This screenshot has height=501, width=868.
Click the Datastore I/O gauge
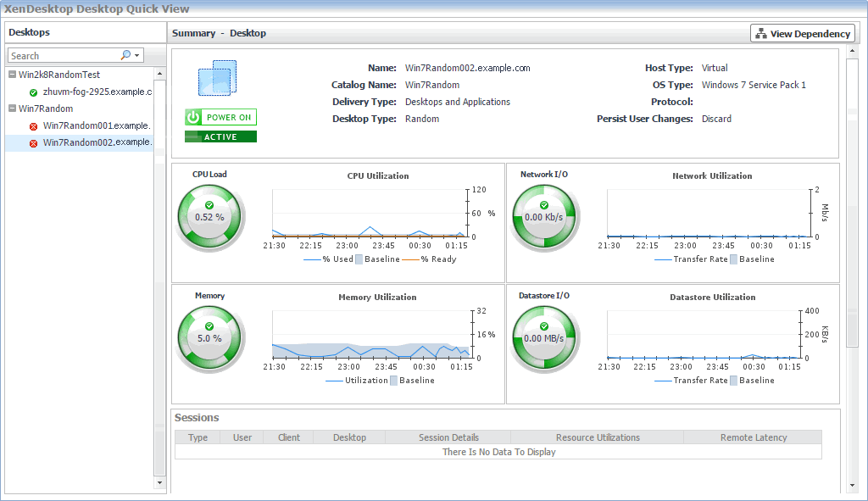[x=544, y=338]
